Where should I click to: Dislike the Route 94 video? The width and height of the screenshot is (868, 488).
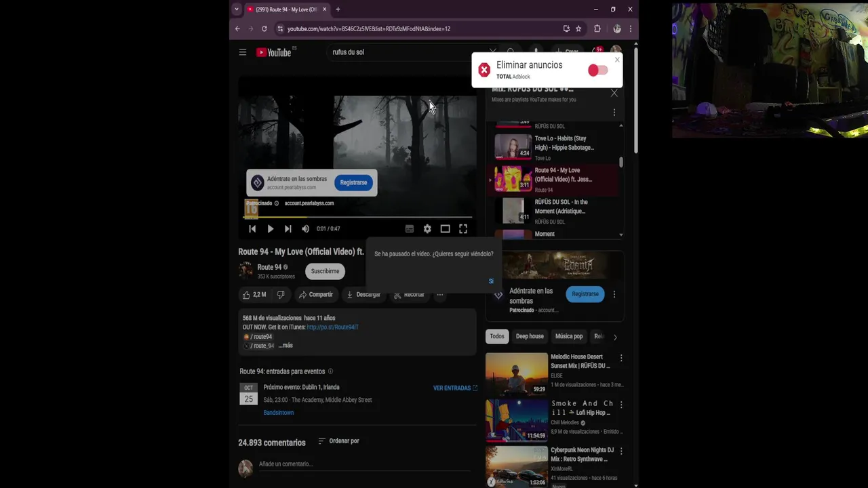point(281,295)
